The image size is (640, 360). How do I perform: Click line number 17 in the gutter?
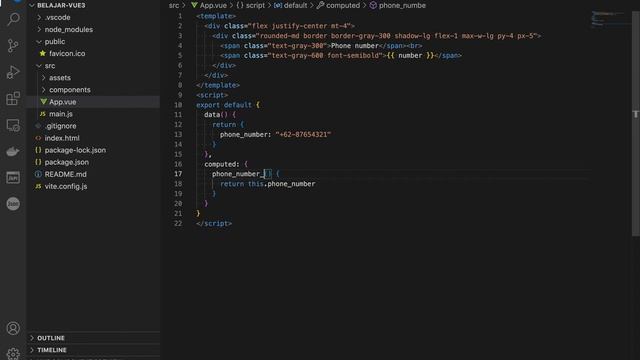pyautogui.click(x=178, y=174)
